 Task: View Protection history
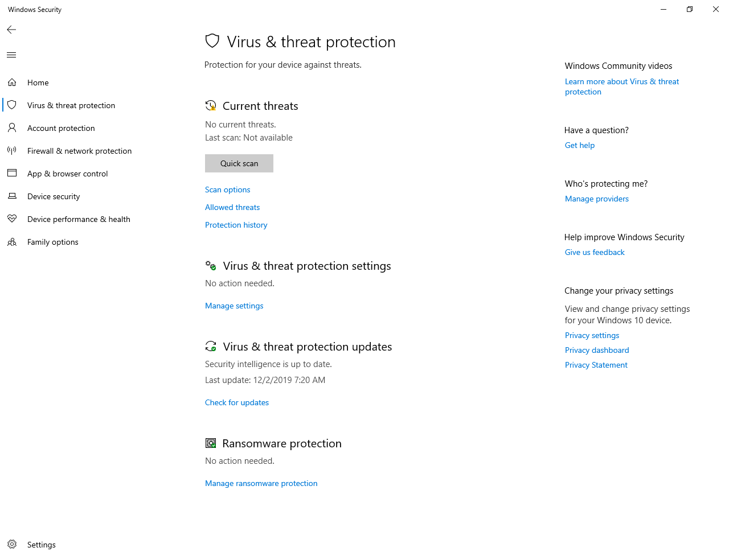236,225
